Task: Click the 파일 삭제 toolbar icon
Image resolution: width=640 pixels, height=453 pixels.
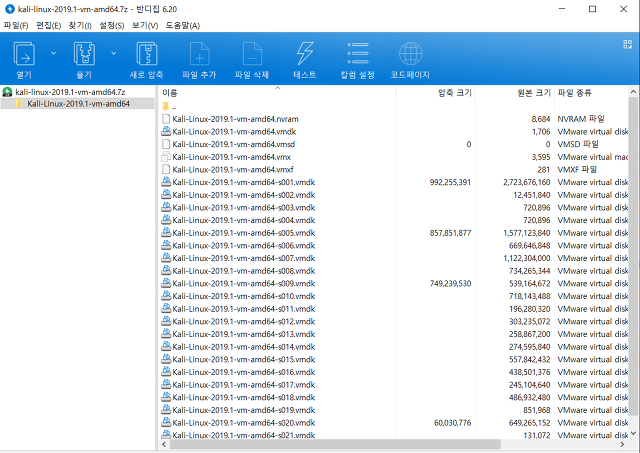Action: tap(252, 53)
